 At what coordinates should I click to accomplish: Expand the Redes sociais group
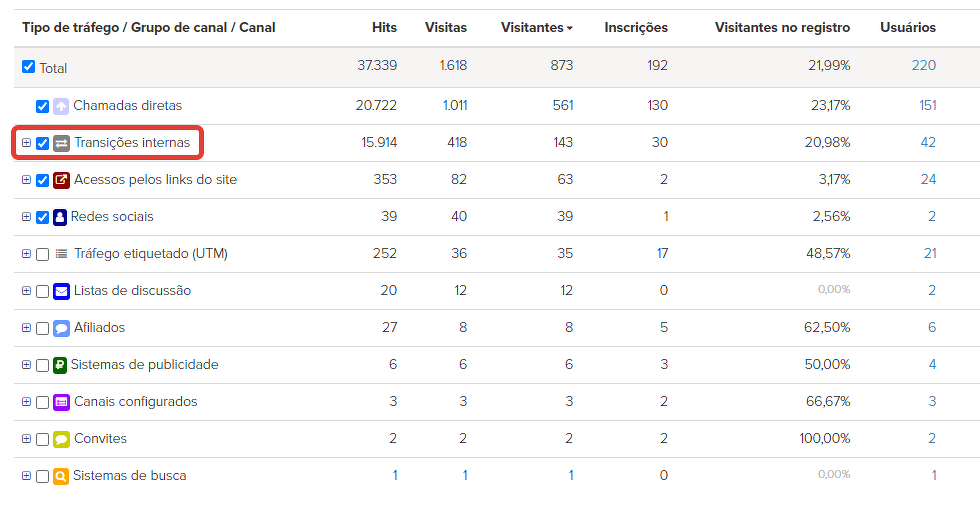26,217
